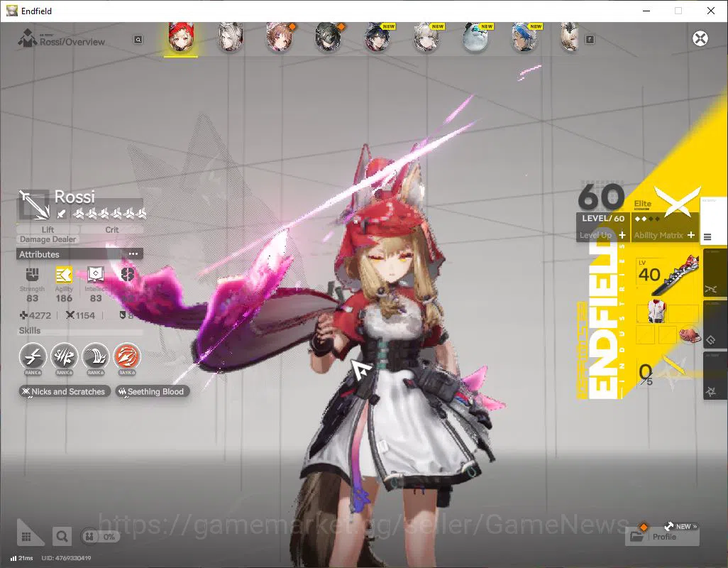This screenshot has width=728, height=568.
Task: Click the Crit tag
Action: pos(112,229)
